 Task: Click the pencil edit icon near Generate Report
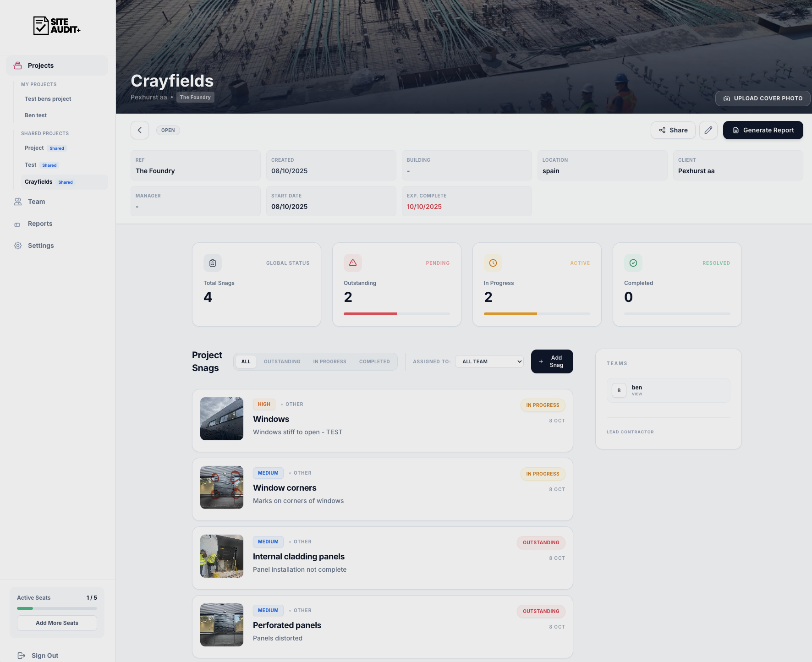point(708,130)
